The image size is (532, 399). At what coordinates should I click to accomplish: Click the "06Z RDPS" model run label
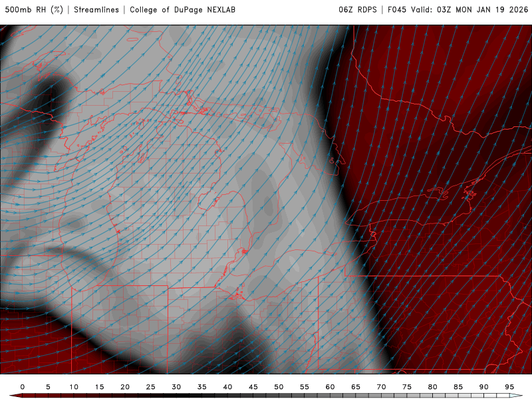(358, 9)
